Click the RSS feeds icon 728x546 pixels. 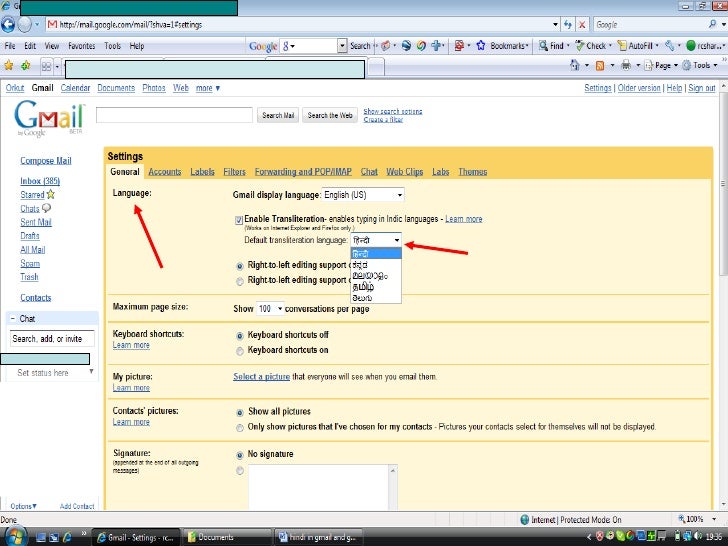(600, 65)
